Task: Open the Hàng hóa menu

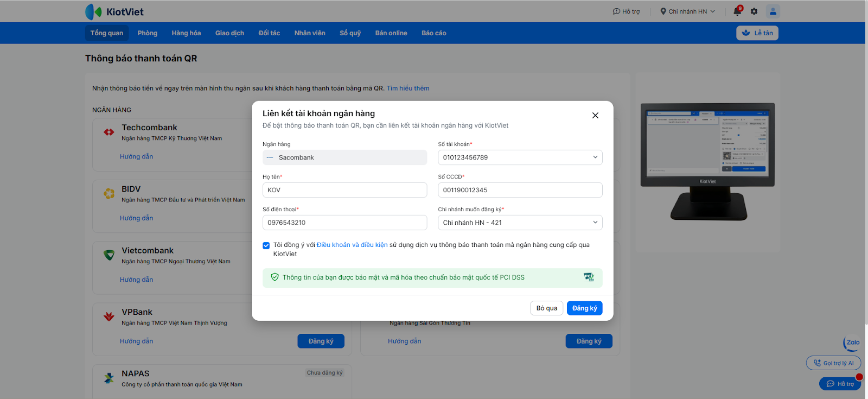Action: pyautogui.click(x=186, y=33)
